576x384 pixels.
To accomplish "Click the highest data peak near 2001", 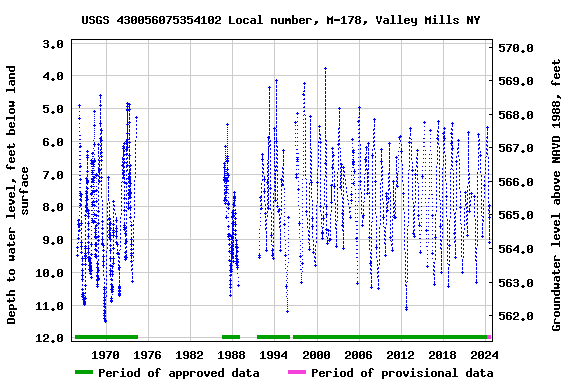I will pos(325,68).
